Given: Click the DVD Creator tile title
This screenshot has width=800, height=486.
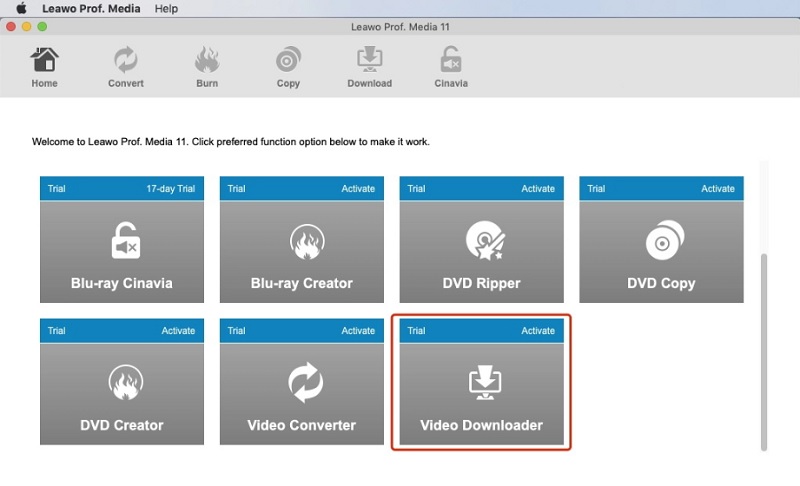Looking at the screenshot, I should click(122, 425).
